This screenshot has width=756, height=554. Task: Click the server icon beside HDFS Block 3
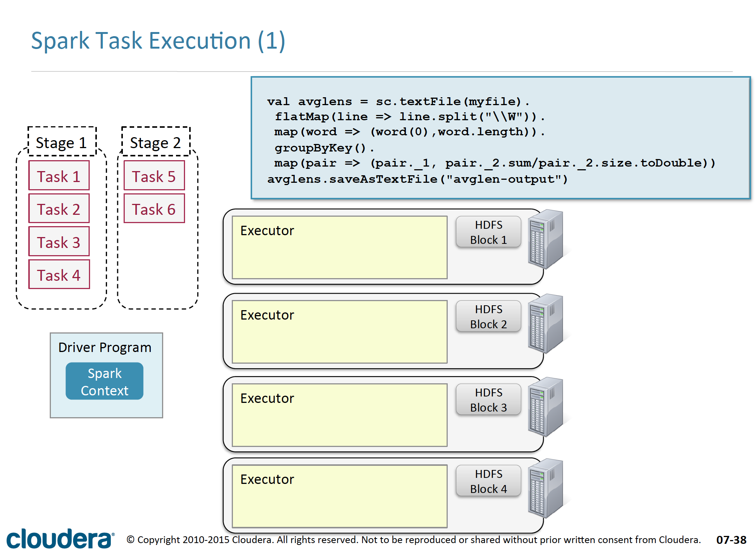[x=545, y=407]
